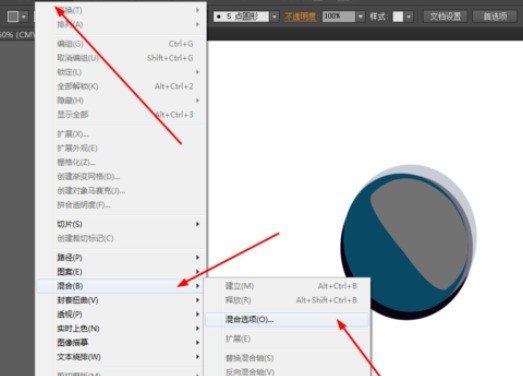This screenshot has height=376, width=523.
Task: Open the 路径(P) submenu entry
Action: point(121,258)
